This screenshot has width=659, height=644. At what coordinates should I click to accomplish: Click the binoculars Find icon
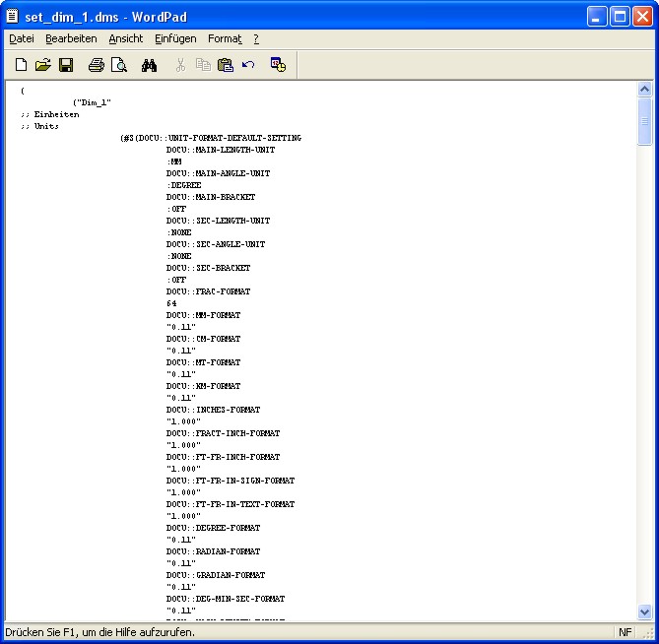pos(150,65)
